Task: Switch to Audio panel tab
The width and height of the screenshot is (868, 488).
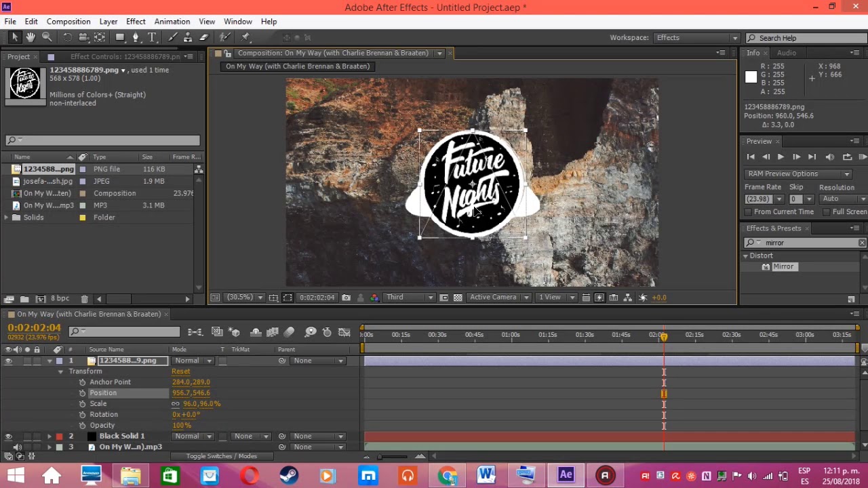Action: [787, 53]
